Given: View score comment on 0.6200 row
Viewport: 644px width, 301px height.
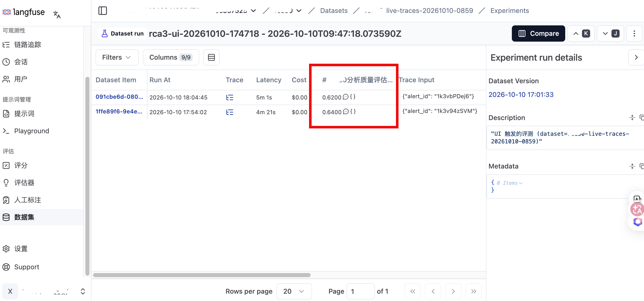Looking at the screenshot, I should (346, 97).
